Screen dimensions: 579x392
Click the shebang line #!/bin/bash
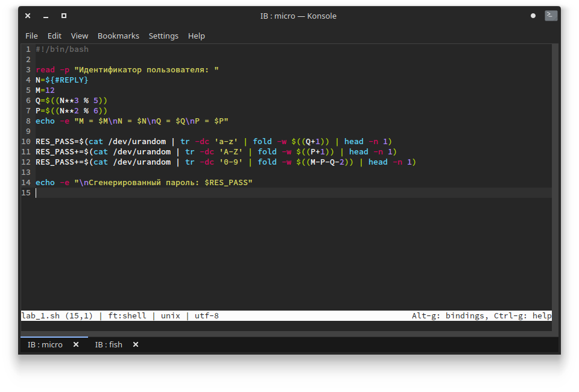pos(62,49)
